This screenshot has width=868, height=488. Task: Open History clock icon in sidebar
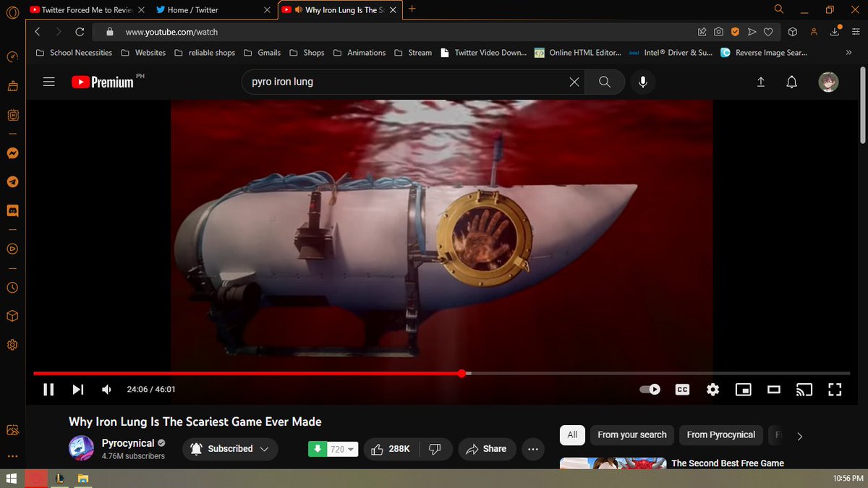[12, 287]
